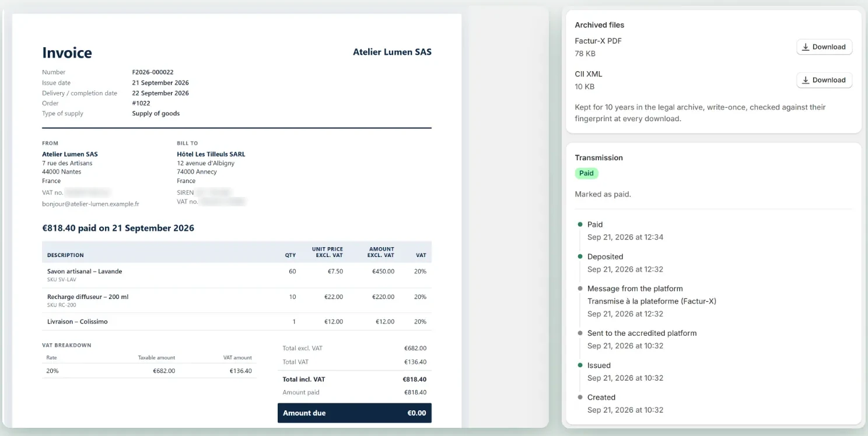The image size is (868, 436).
Task: Click the delivery date 22 September 2026
Action: pyautogui.click(x=160, y=93)
